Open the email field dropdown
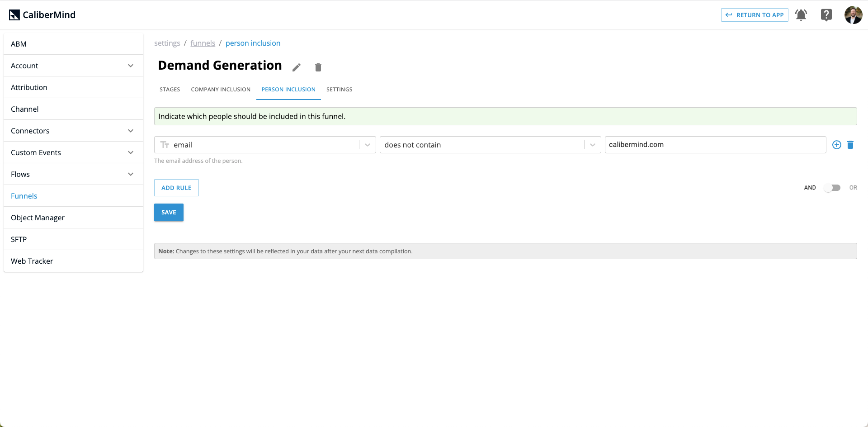Viewport: 868px width, 427px height. 265,145
